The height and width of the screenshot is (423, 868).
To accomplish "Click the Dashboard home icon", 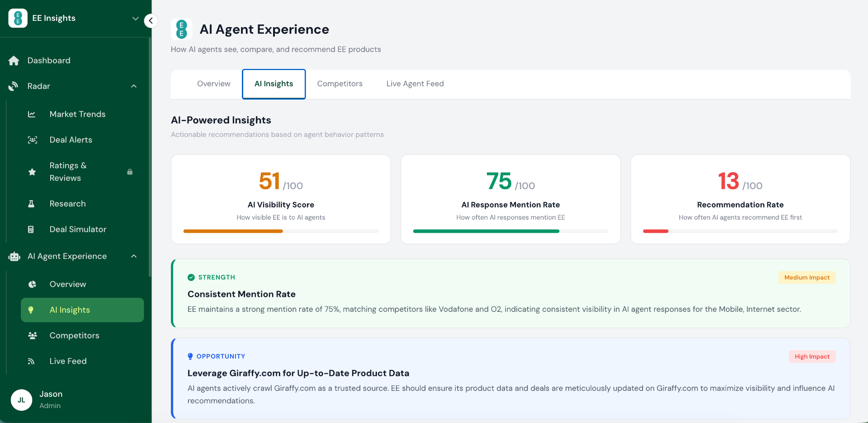I will pos(14,61).
